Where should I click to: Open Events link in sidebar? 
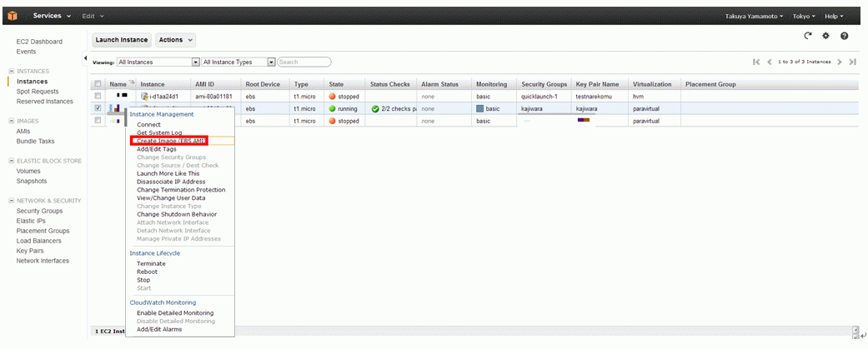point(26,52)
